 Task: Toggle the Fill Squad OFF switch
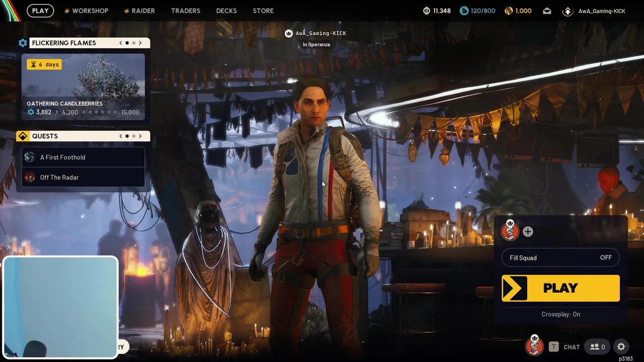click(x=560, y=258)
